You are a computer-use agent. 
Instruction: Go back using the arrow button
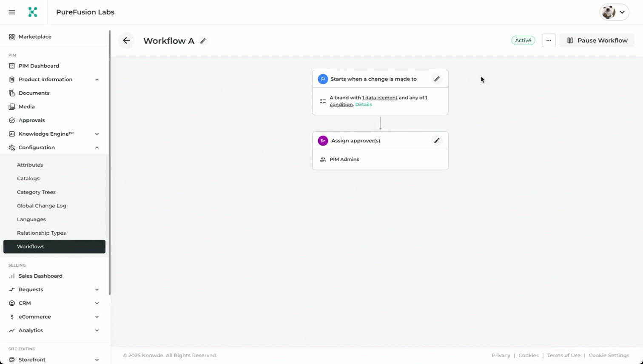point(126,41)
